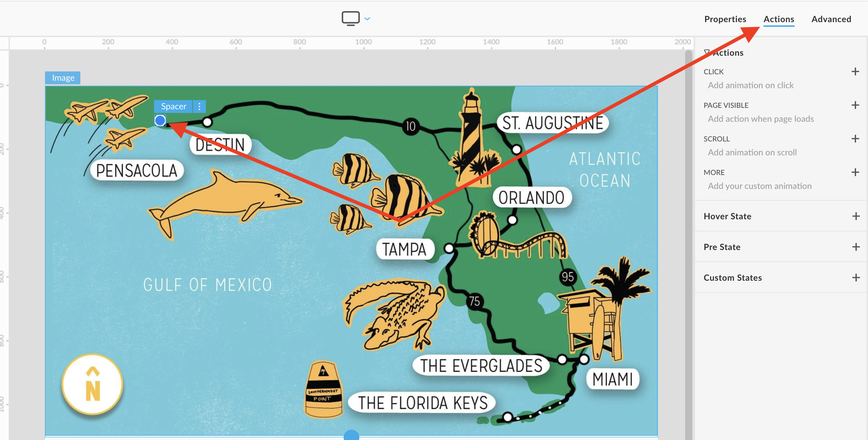
Task: Collapse the Actions section triangle
Action: pyautogui.click(x=707, y=52)
